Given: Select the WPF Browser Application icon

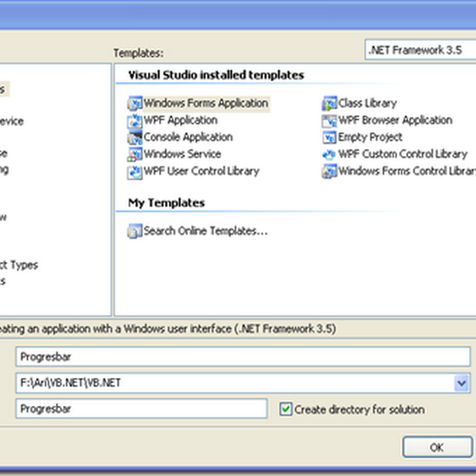Looking at the screenshot, I should coord(330,121).
